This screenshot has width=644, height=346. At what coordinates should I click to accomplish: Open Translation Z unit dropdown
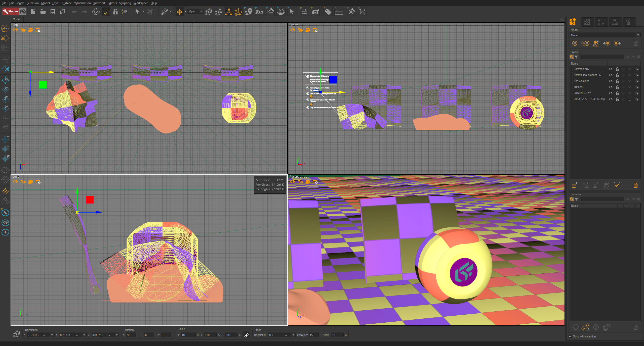point(116,335)
